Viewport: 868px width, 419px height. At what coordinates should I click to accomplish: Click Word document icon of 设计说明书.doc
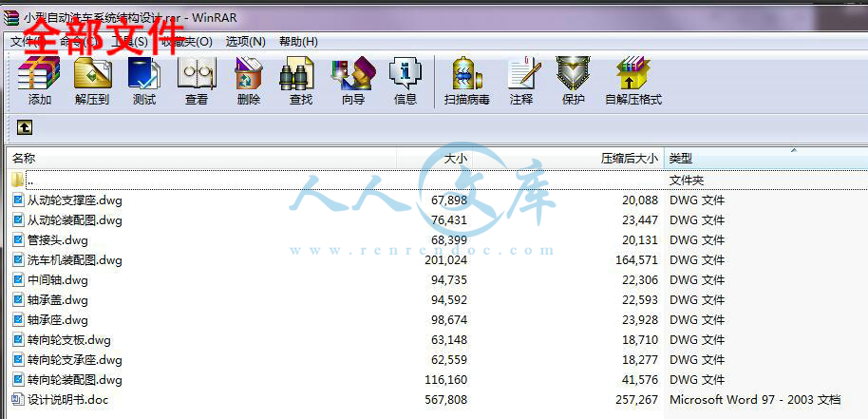pyautogui.click(x=19, y=399)
